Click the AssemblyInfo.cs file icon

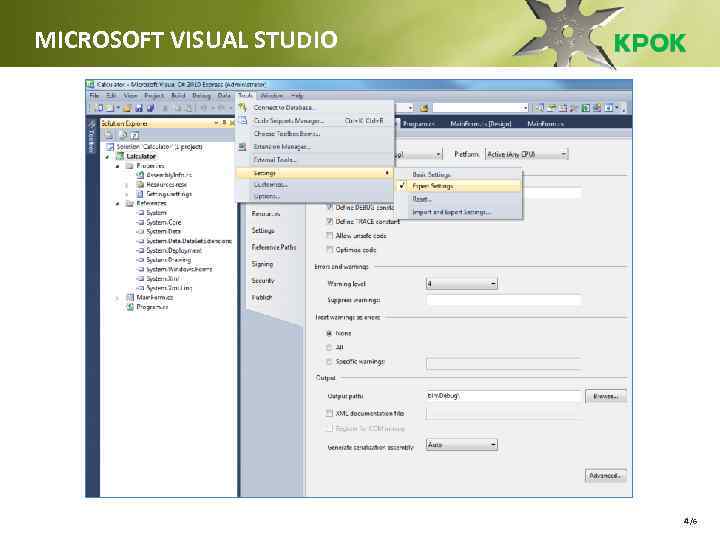click(x=140, y=175)
